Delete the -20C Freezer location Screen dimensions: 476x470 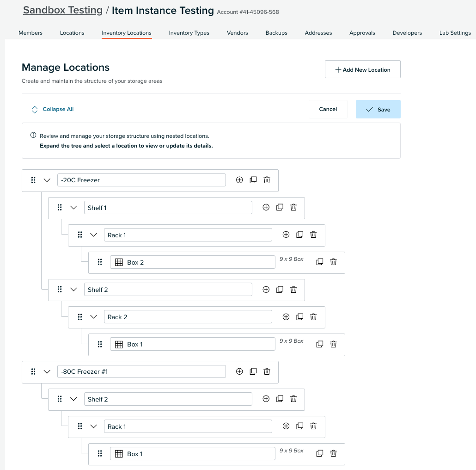(x=267, y=180)
